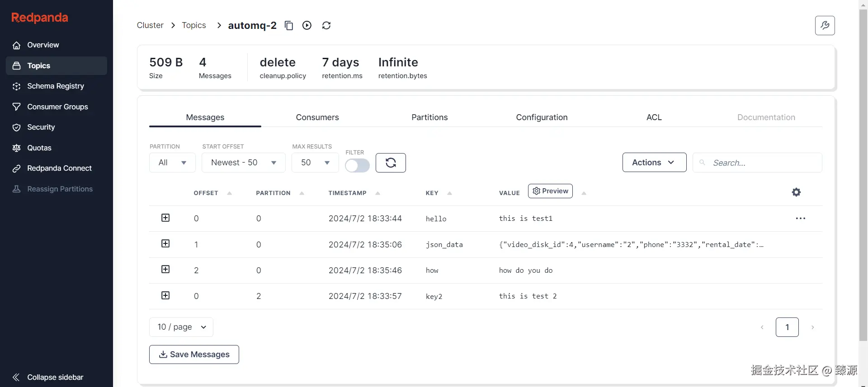This screenshot has height=387, width=868.
Task: Click the Save Messages button
Action: point(194,354)
